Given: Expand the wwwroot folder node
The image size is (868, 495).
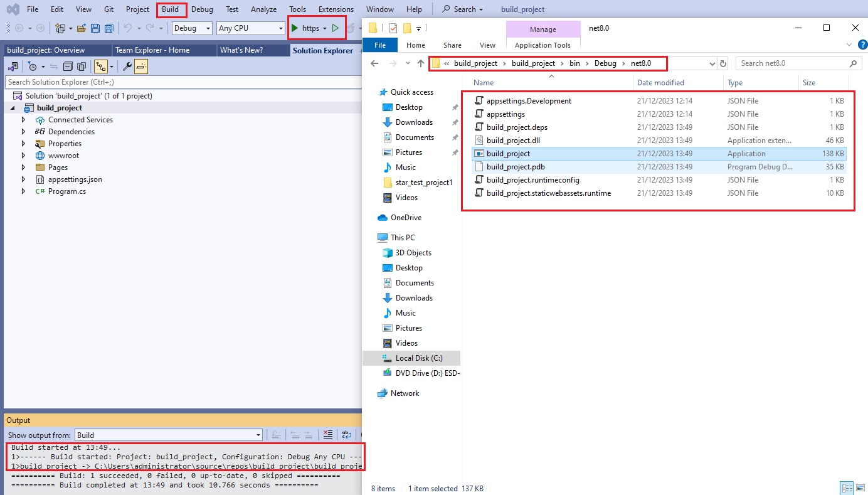Looking at the screenshot, I should [x=24, y=156].
